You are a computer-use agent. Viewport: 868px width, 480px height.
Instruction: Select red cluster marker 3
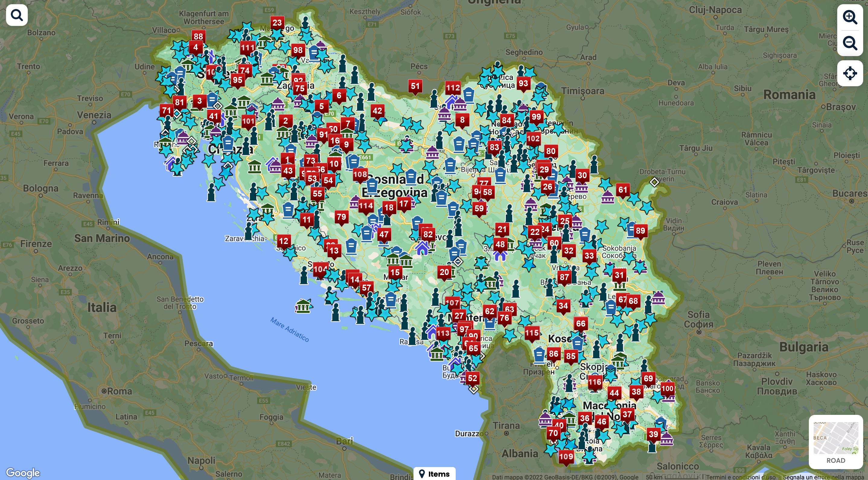[199, 101]
